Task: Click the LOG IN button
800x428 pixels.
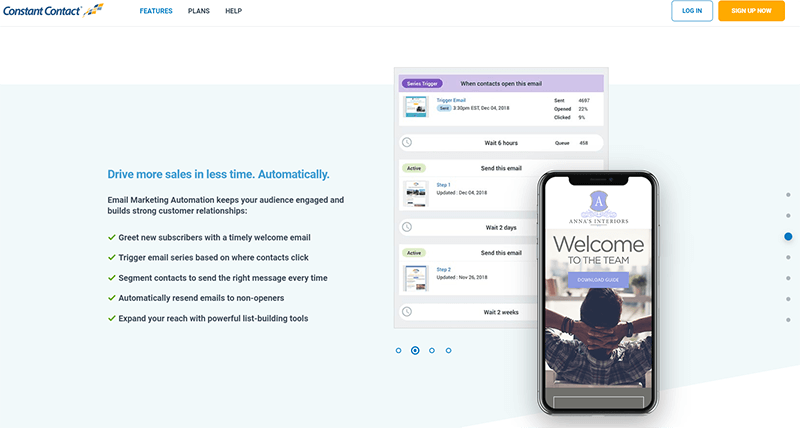Action: [692, 11]
